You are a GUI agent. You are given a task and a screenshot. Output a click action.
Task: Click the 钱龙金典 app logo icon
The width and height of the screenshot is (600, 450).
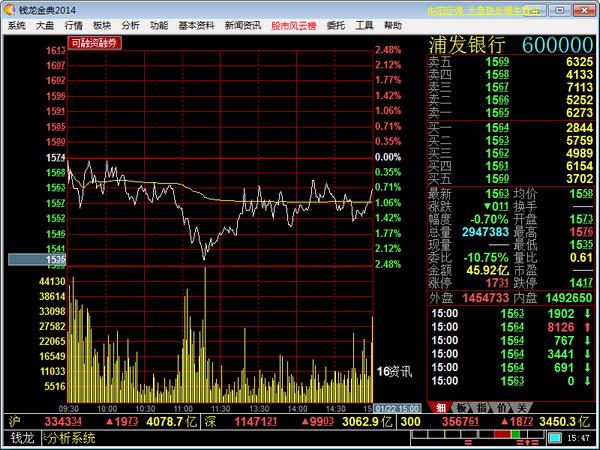pyautogui.click(x=9, y=8)
